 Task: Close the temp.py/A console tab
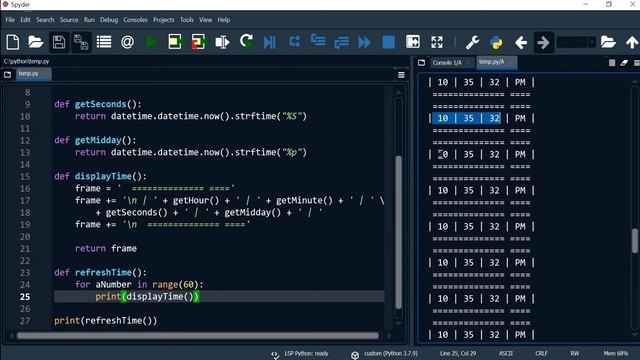pos(510,62)
